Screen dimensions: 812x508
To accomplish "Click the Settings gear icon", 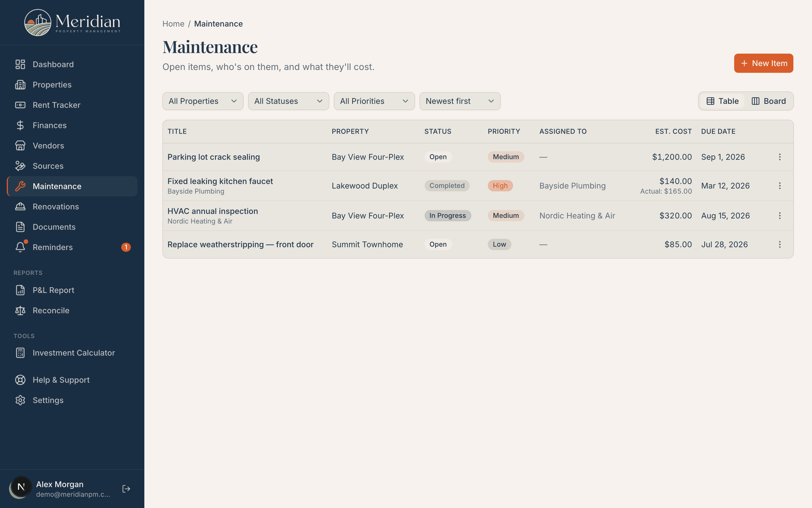I will coord(20,400).
